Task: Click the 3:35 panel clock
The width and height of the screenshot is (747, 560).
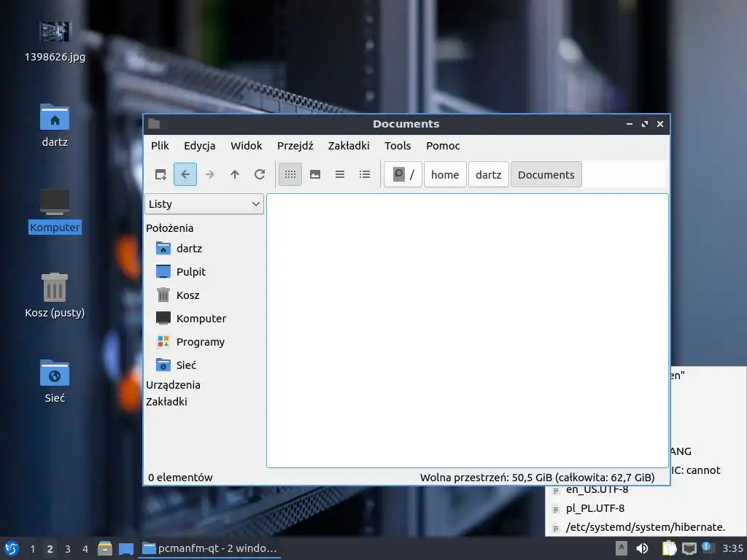Action: (732, 548)
